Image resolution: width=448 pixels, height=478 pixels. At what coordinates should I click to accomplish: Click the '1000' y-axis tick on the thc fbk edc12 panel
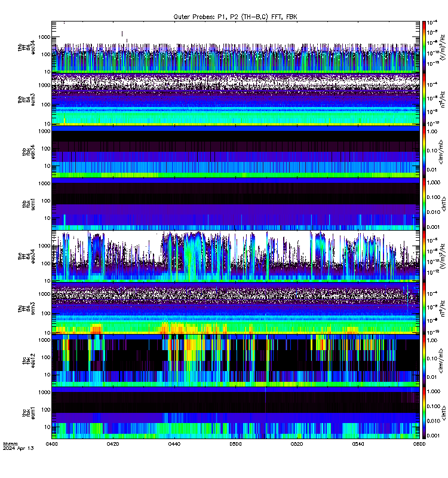pos(44,340)
